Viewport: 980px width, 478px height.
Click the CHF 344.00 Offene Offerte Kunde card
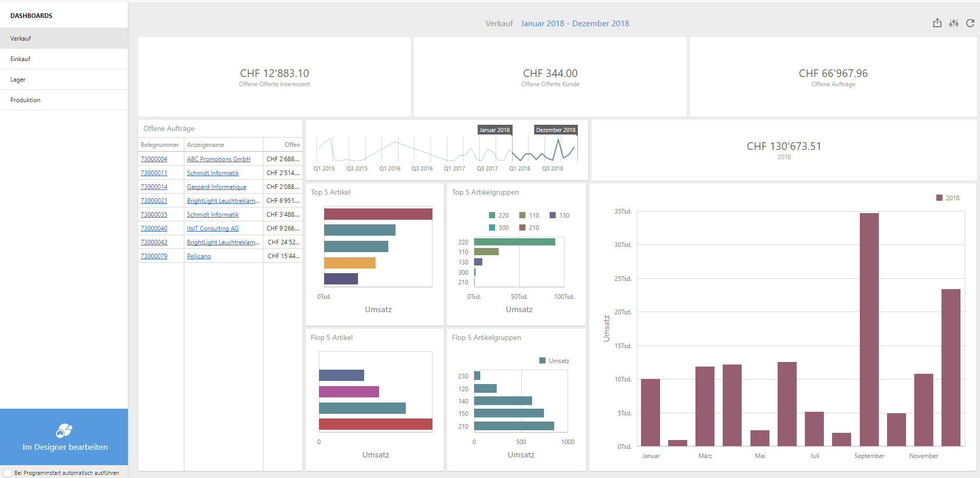click(x=550, y=77)
